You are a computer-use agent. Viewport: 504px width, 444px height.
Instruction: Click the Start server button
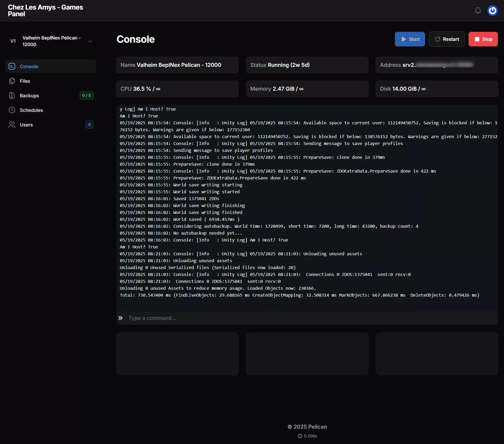pos(410,39)
